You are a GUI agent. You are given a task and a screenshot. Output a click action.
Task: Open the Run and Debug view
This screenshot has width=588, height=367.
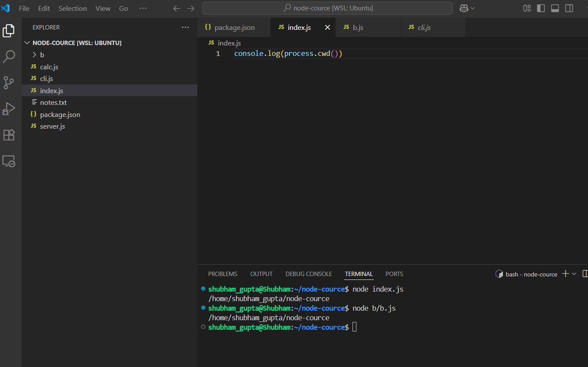[x=9, y=109]
